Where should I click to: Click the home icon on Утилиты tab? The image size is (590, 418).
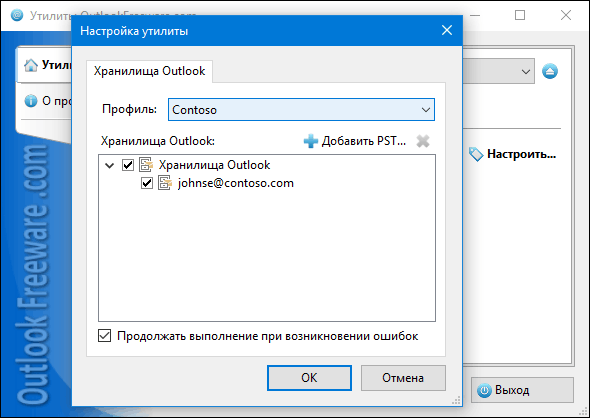(31, 65)
